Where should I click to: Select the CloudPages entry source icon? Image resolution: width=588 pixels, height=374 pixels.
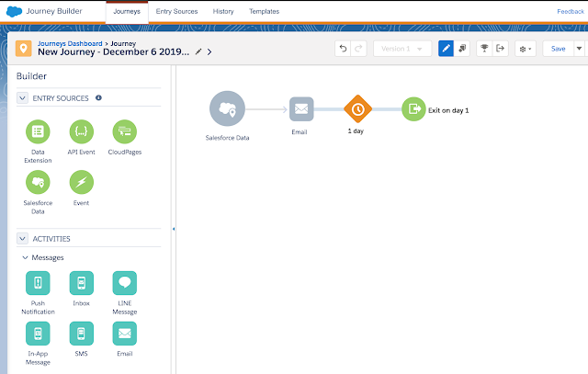click(x=125, y=131)
